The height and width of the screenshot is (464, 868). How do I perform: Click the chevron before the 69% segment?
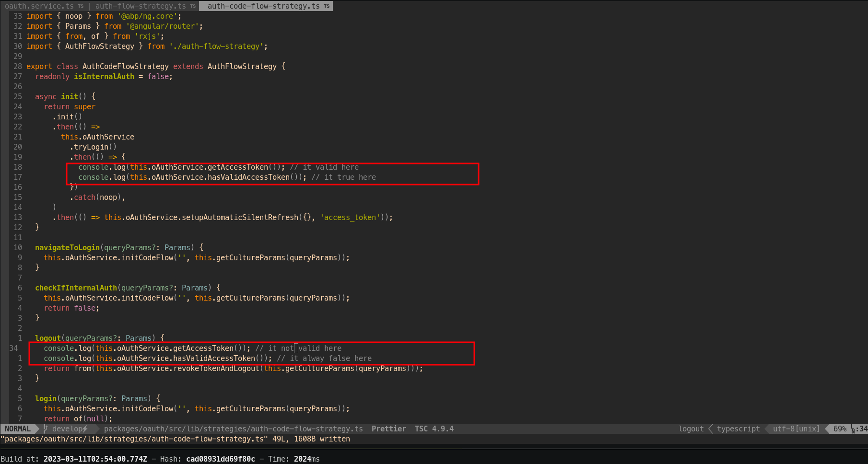[827, 429]
